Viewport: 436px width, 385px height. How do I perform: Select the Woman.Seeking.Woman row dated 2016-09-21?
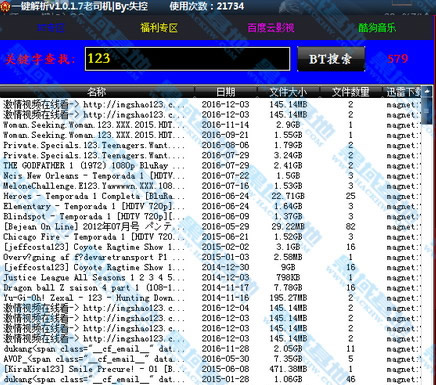click(211, 135)
